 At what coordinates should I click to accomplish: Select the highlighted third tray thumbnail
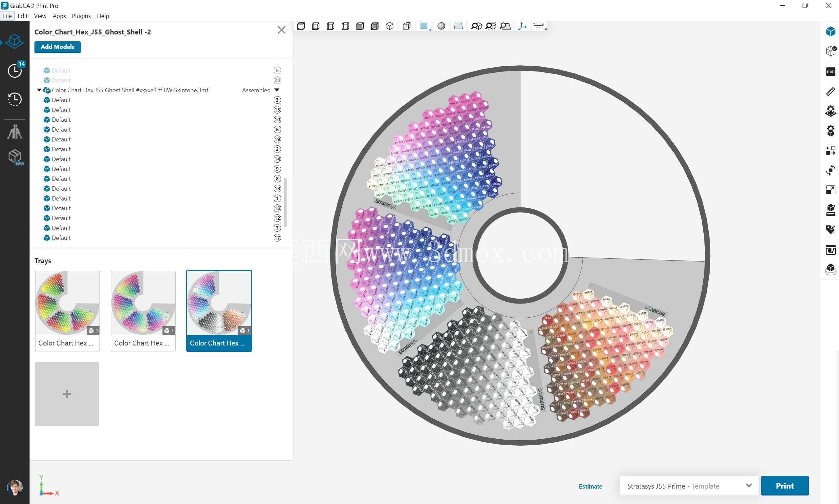(219, 311)
